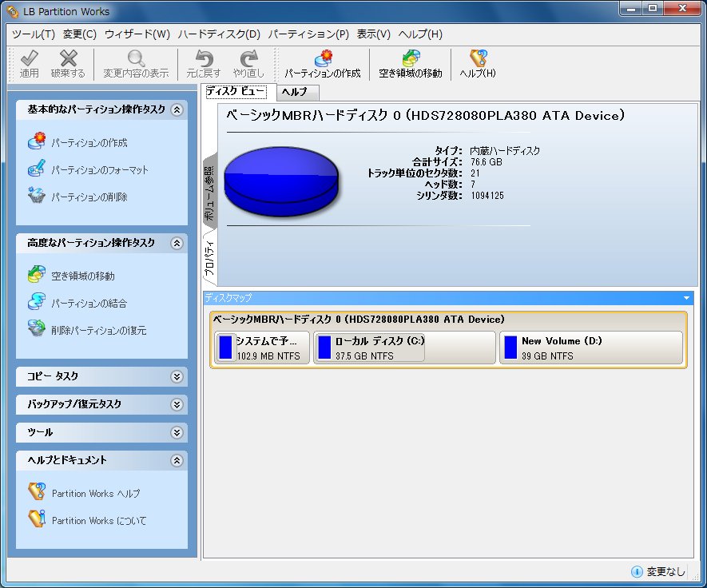Click the blue disk image in the disk view
Image resolution: width=707 pixels, height=588 pixels.
click(x=281, y=181)
